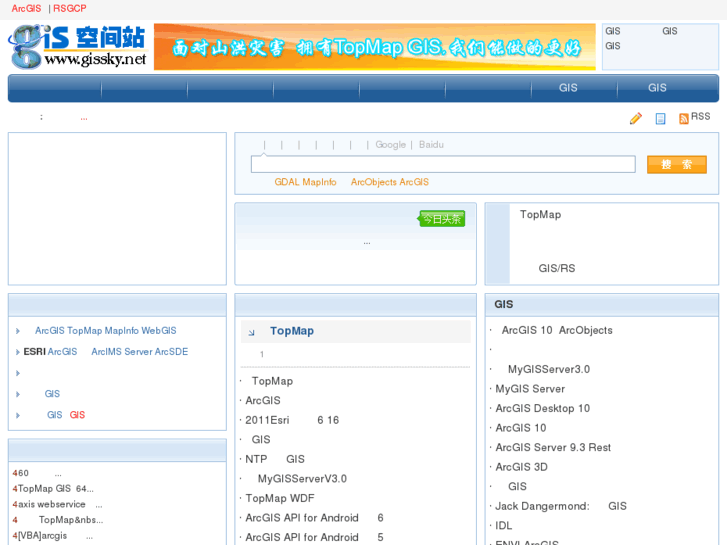Switch search engine to Baidu

tap(431, 145)
